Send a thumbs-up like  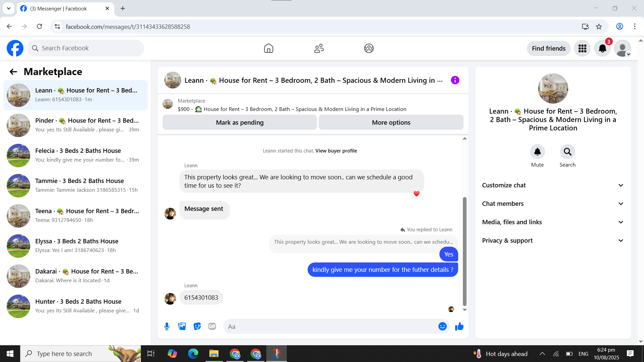click(459, 326)
